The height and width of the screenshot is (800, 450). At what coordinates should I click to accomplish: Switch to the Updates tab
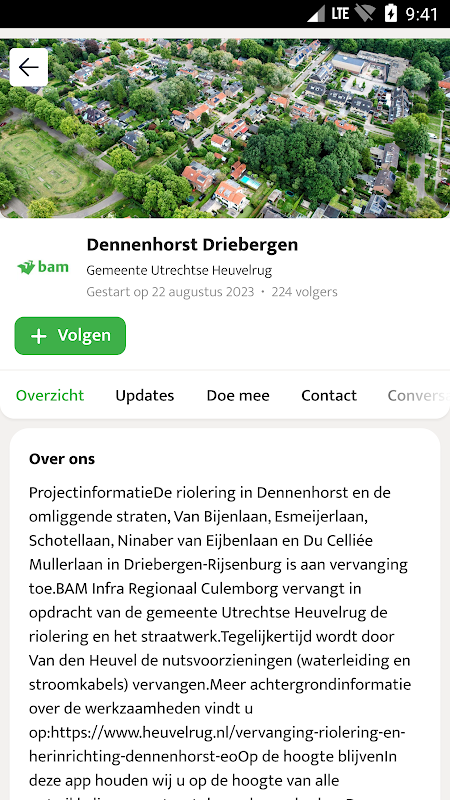point(144,395)
